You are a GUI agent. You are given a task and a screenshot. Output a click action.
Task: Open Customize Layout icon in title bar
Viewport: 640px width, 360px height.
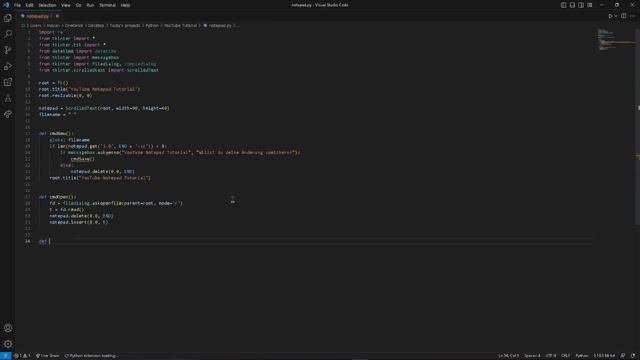[590, 5]
